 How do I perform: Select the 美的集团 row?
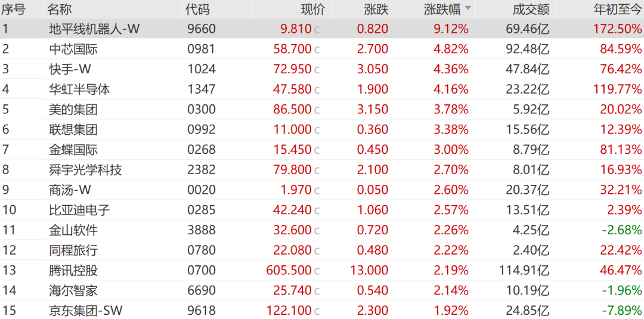point(322,110)
